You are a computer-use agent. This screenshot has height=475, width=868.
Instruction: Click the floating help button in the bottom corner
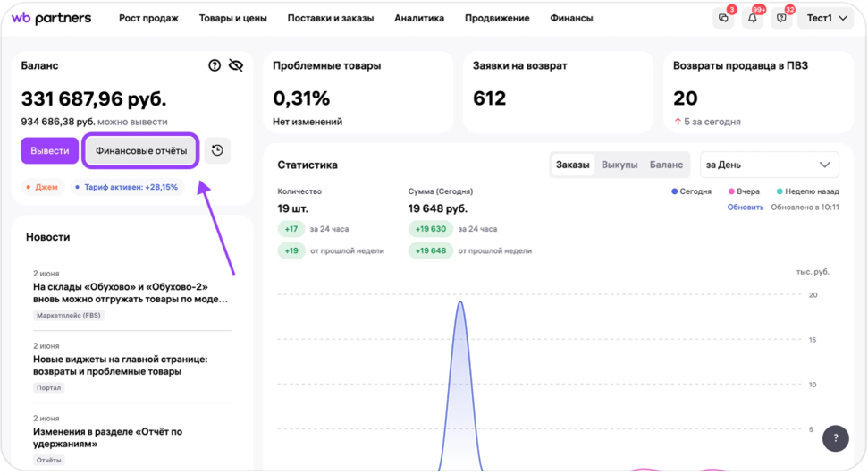click(x=835, y=437)
